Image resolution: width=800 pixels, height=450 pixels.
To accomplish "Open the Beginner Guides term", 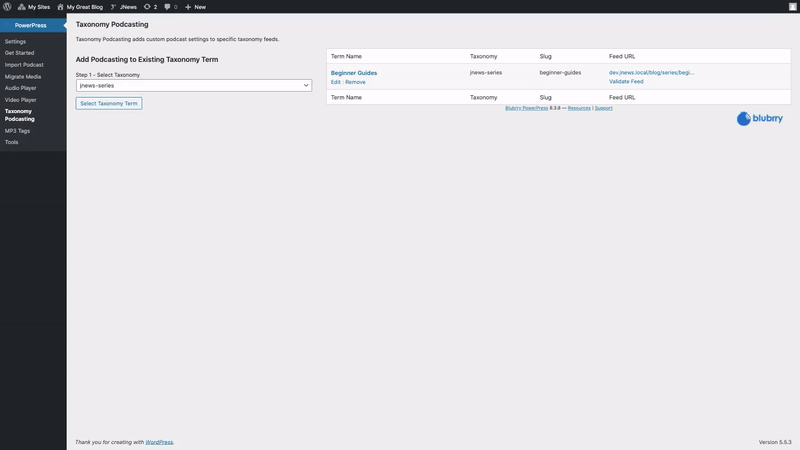I will coord(354,73).
